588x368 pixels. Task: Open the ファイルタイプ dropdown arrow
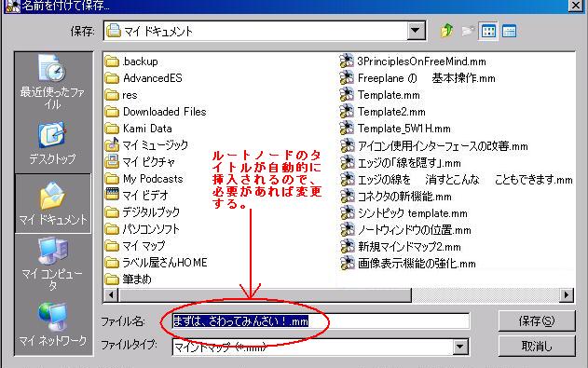(460, 347)
